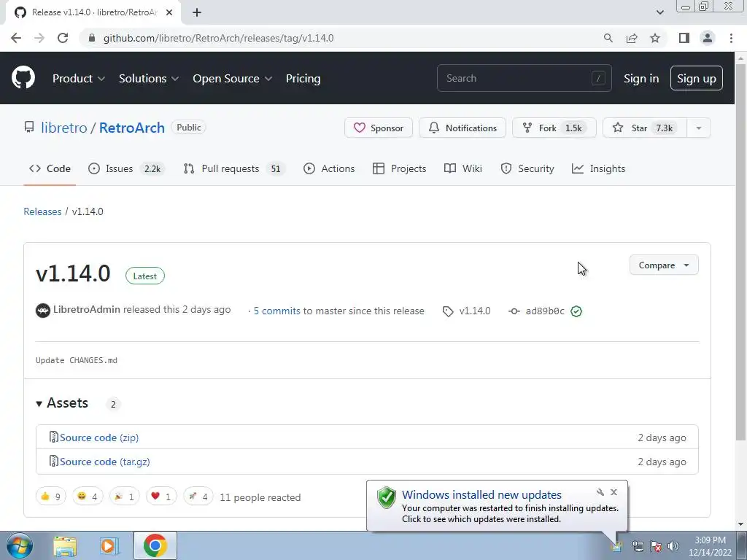Click the green verified check icon beside ad89b0c
The image size is (747, 560).
(x=576, y=311)
